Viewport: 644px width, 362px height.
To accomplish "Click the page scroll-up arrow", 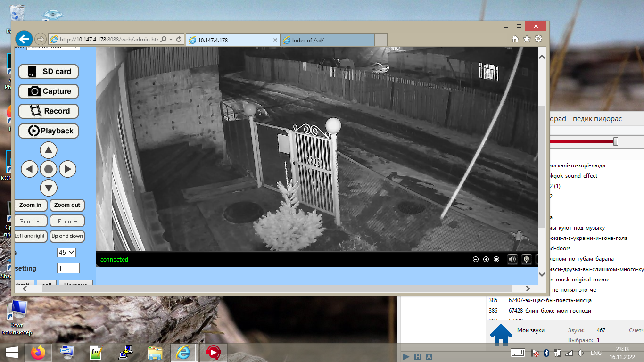I will [x=542, y=57].
